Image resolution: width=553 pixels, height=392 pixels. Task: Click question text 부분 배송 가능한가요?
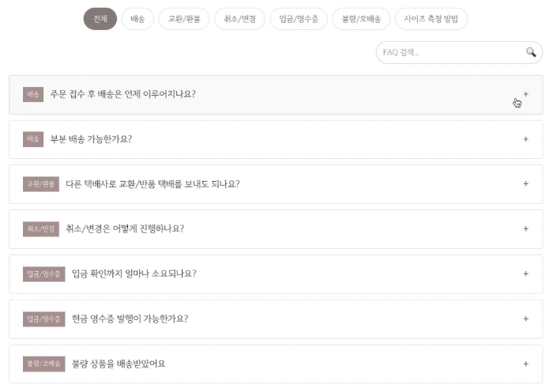click(x=91, y=139)
